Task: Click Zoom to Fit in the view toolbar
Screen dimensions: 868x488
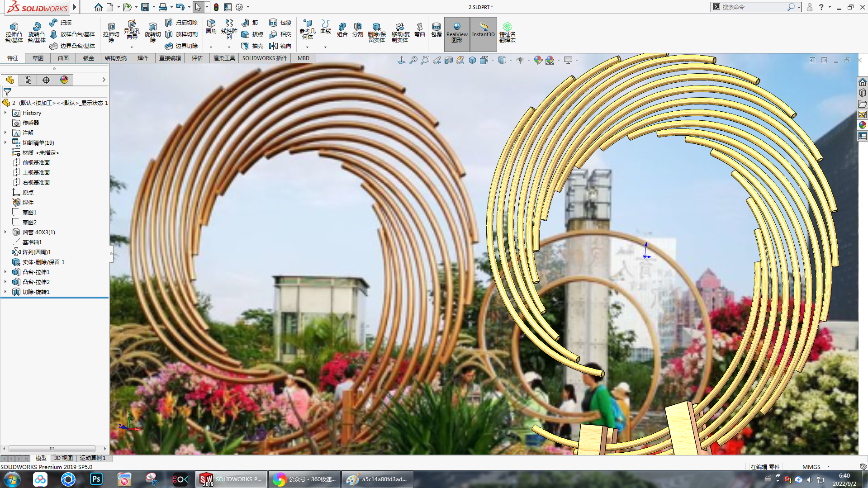Action: click(413, 60)
